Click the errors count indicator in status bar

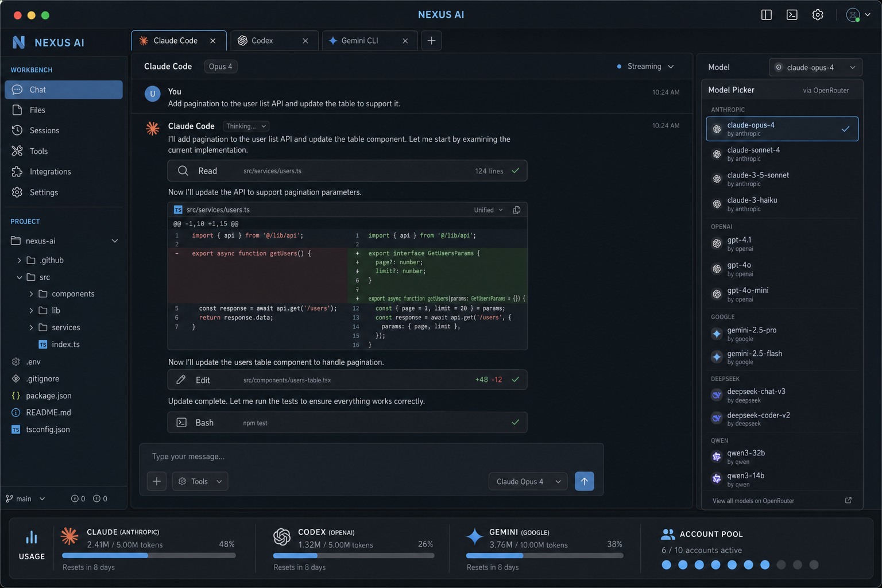[x=78, y=499]
